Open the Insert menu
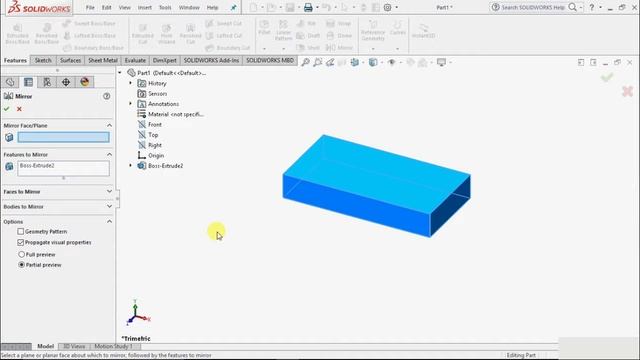Screen dimensions: 640x360 point(144,7)
